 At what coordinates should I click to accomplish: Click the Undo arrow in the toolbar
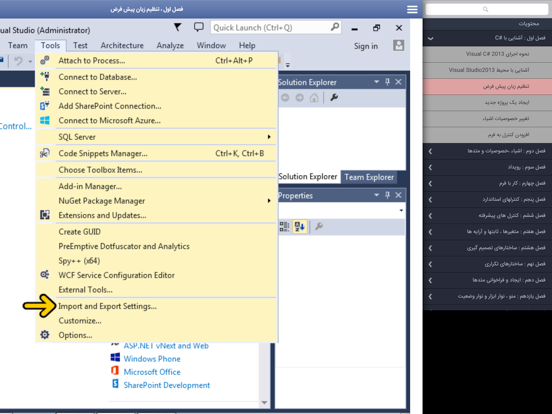point(18,61)
